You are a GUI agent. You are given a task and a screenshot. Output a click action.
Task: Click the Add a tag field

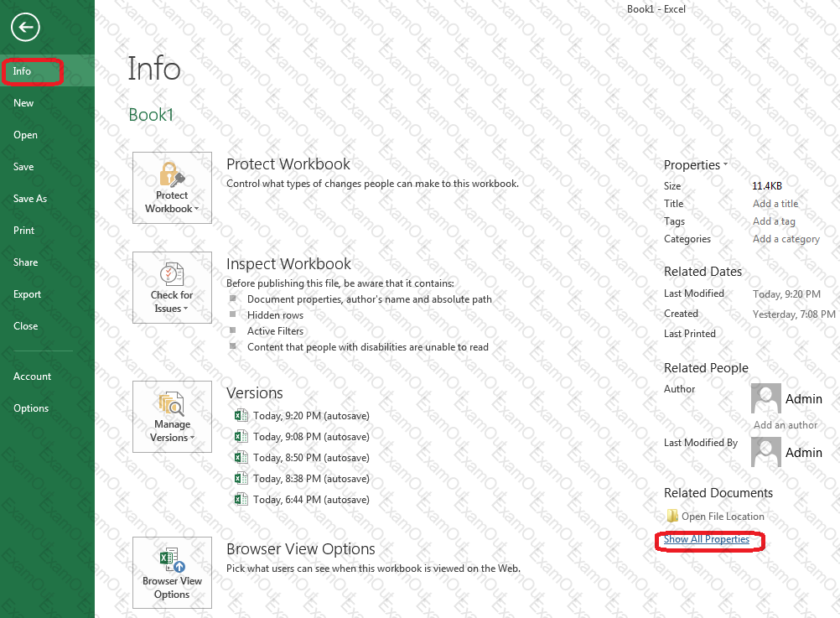coord(774,221)
